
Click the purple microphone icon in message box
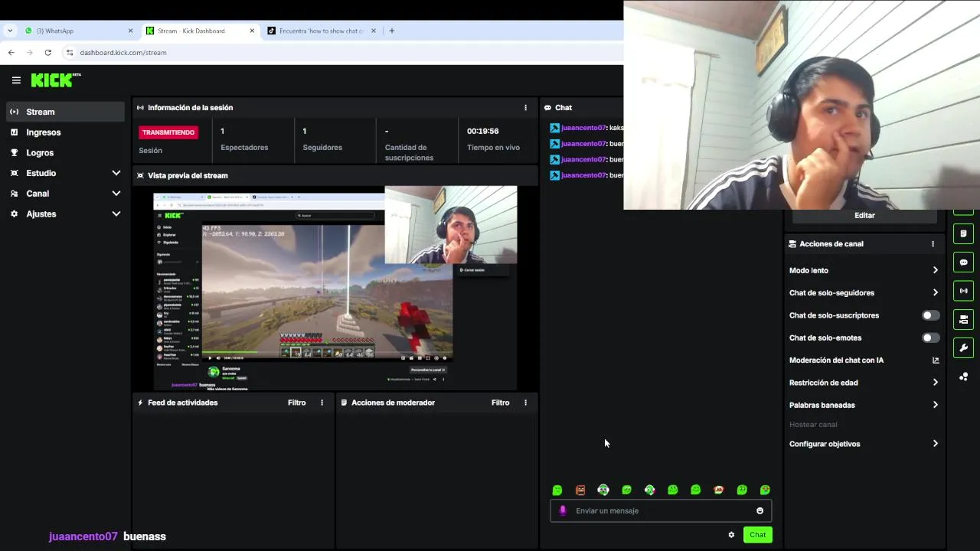coord(563,510)
